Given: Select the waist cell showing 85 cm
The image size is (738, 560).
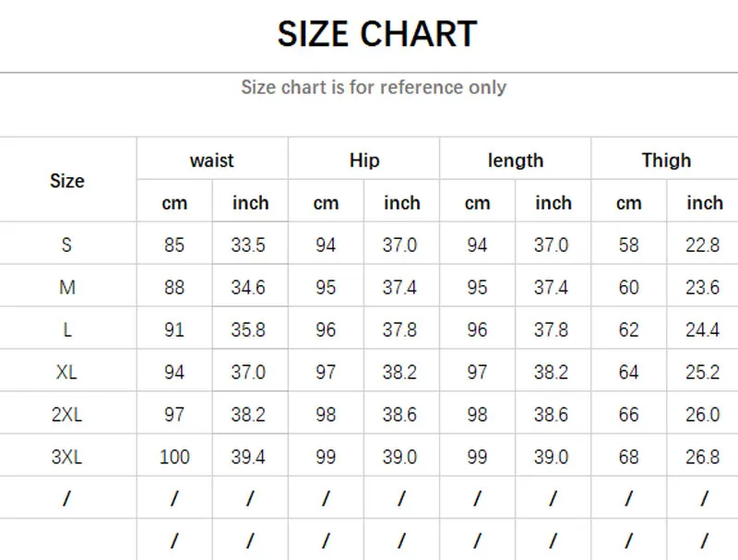Looking at the screenshot, I should [x=174, y=245].
